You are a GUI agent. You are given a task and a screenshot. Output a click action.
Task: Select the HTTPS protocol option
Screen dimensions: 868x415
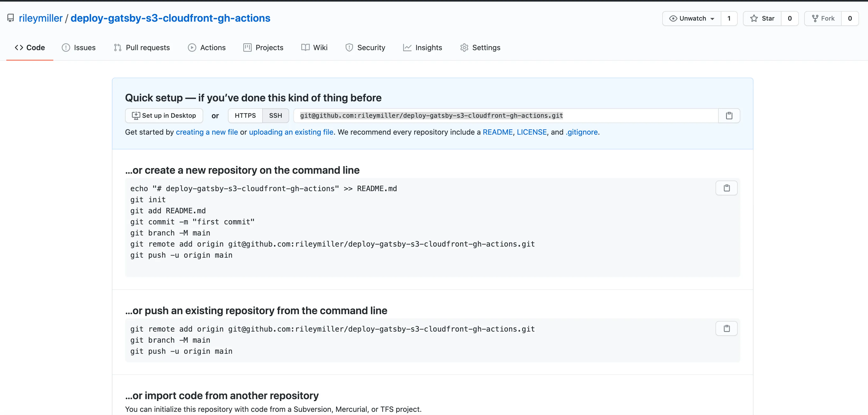pyautogui.click(x=245, y=116)
